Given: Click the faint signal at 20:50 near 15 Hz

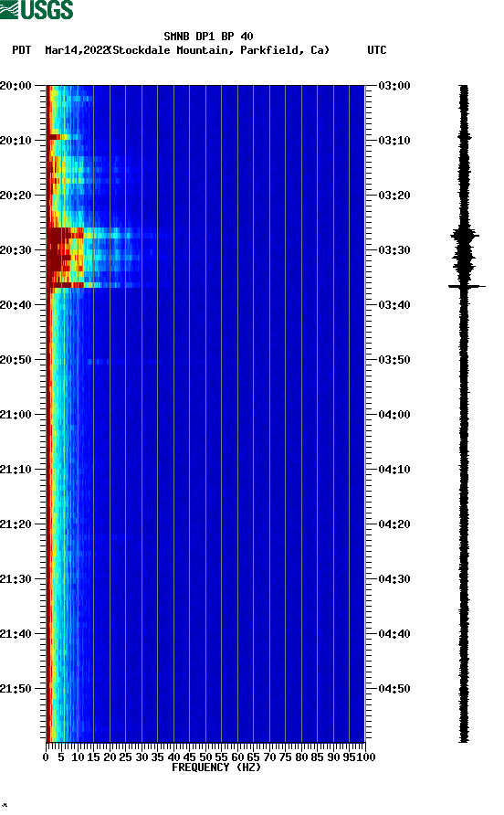Looking at the screenshot, I should pos(98,361).
